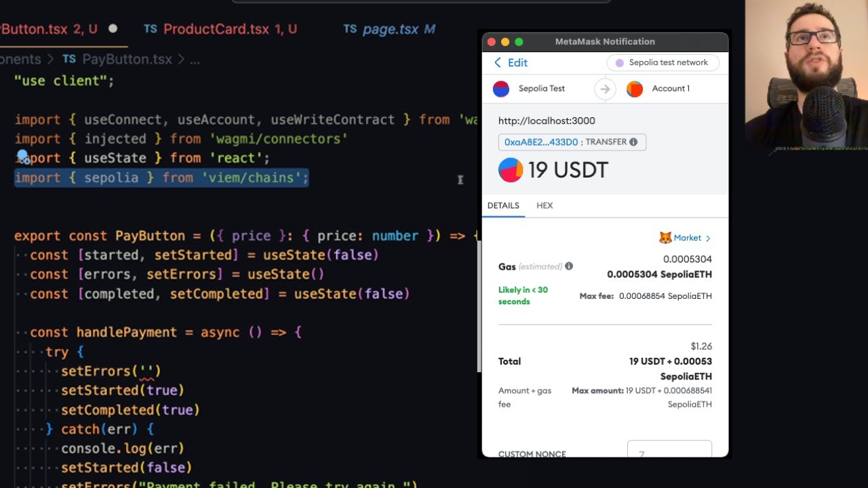Select the page.tsx editor tab
Screen dimensions: 868x488
389,29
